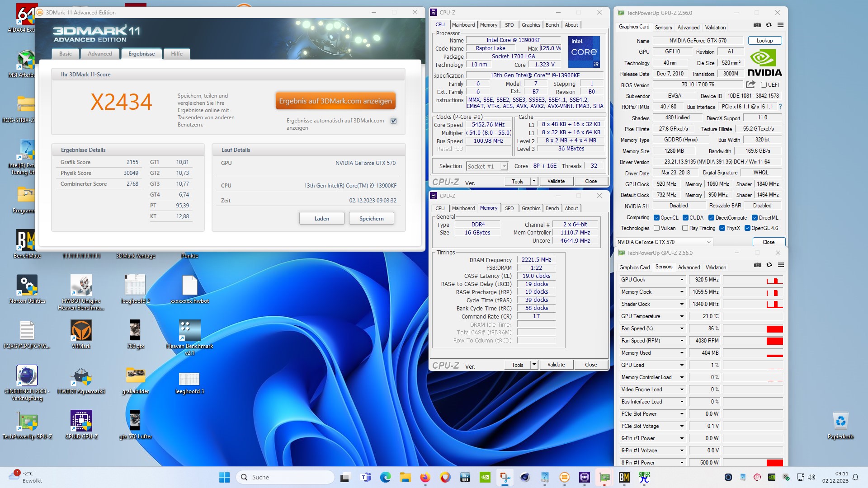Image resolution: width=868 pixels, height=488 pixels.
Task: Open Heaven Benchmark v2.1 desktop icon
Action: pyautogui.click(x=189, y=338)
